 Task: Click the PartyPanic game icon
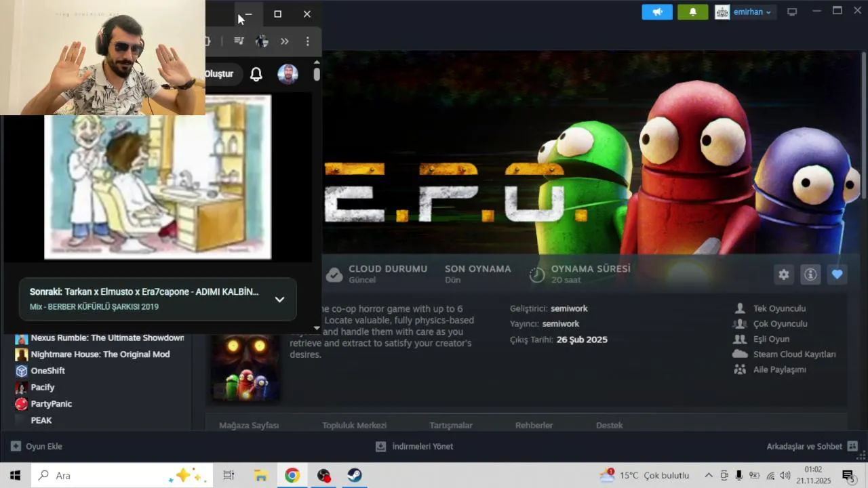(x=22, y=404)
